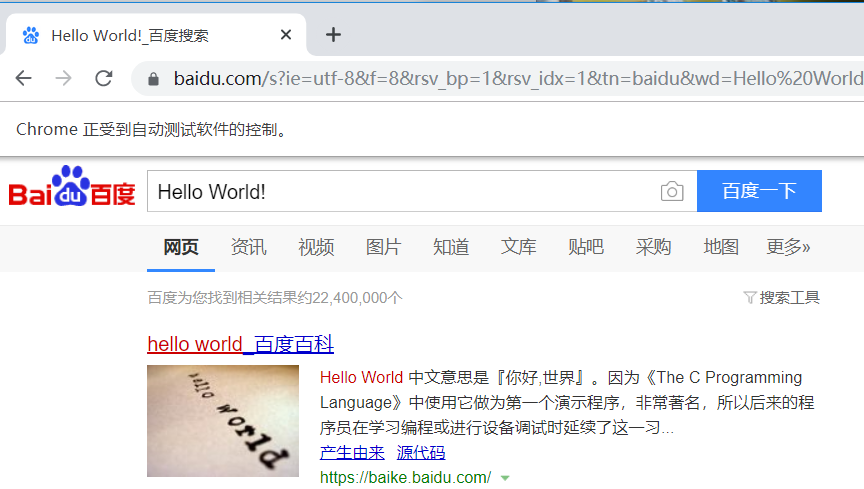The image size is (864, 489).
Task: Click the red Hello World snippet text
Action: pyautogui.click(x=361, y=378)
